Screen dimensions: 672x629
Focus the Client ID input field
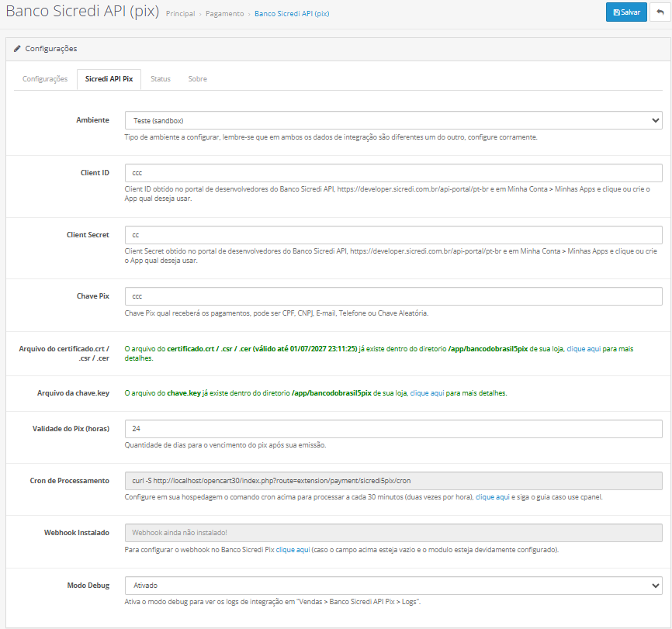point(393,173)
